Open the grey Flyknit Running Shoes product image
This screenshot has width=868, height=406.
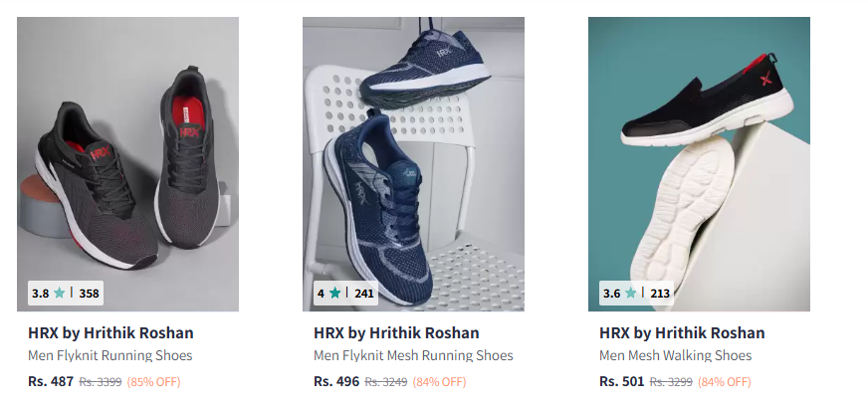[x=127, y=164]
